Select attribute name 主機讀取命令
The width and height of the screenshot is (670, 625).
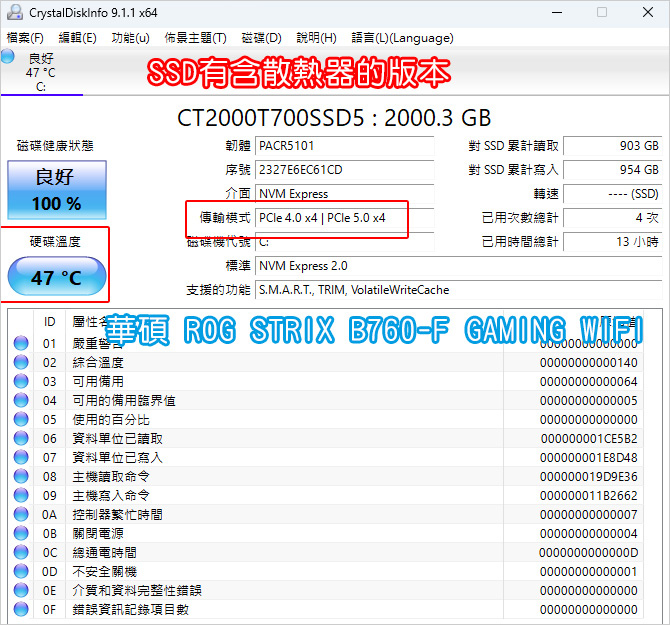pos(111,477)
